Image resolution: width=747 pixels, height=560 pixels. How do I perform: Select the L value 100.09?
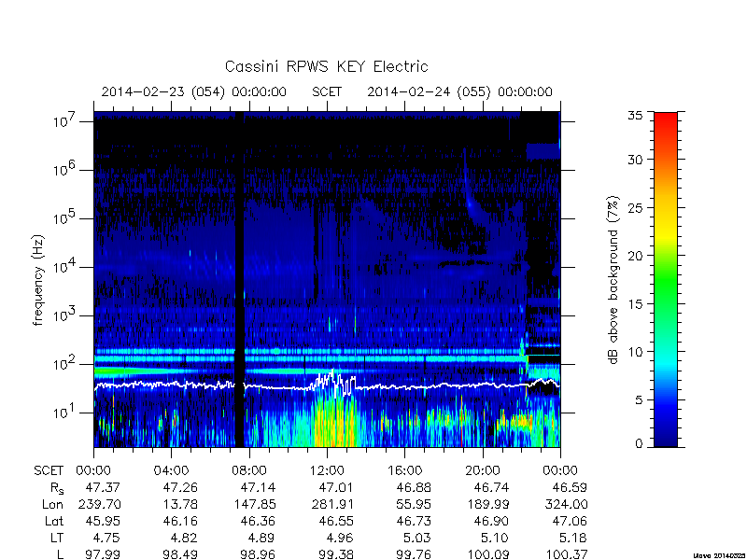click(487, 554)
